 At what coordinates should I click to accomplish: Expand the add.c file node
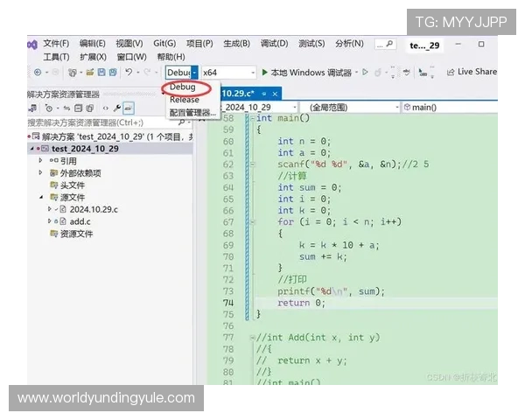tap(50, 221)
